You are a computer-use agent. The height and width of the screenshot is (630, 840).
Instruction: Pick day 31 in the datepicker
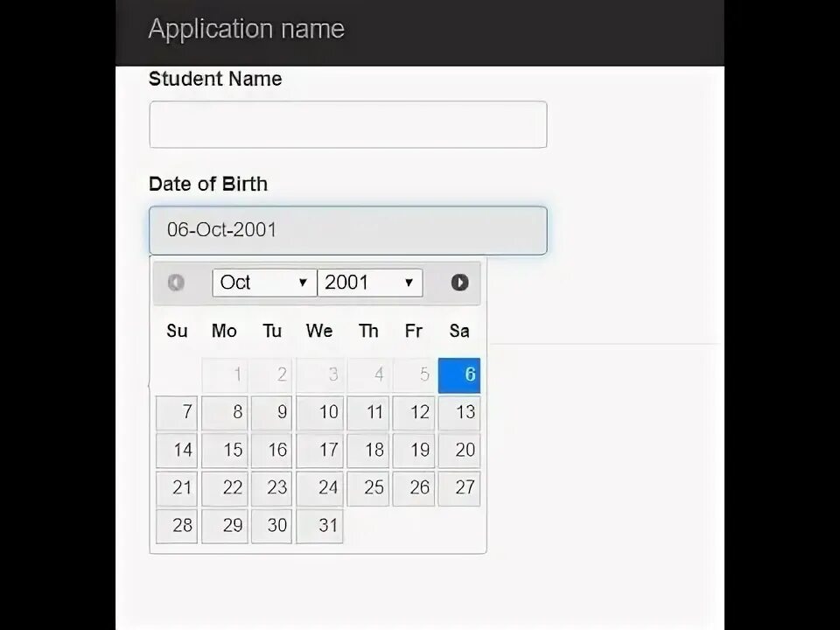pyautogui.click(x=320, y=526)
